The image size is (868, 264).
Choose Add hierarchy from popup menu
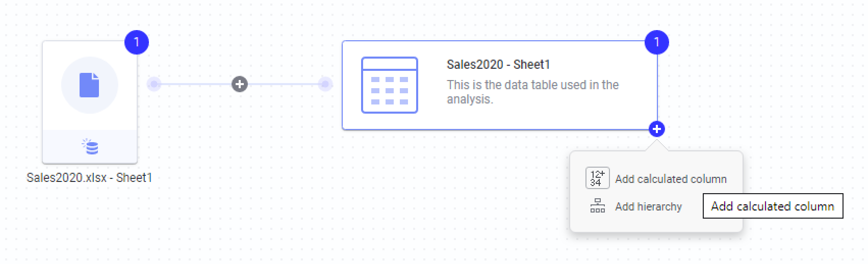pos(636,206)
